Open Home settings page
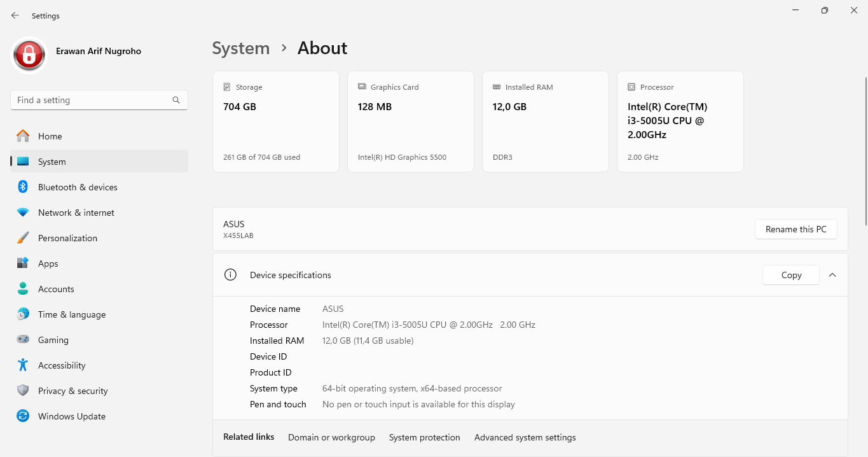This screenshot has height=457, width=868. point(99,136)
